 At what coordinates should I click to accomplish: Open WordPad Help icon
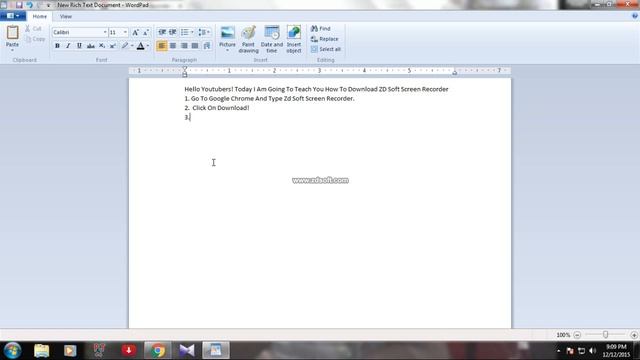click(635, 16)
